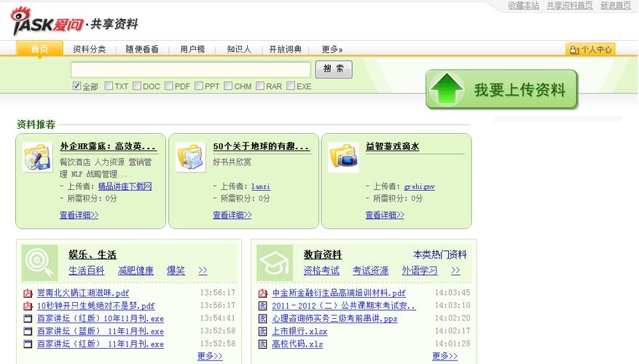Switch to the 资料分类 tab
Image resolution: width=639 pixels, height=364 pixels.
[x=89, y=50]
